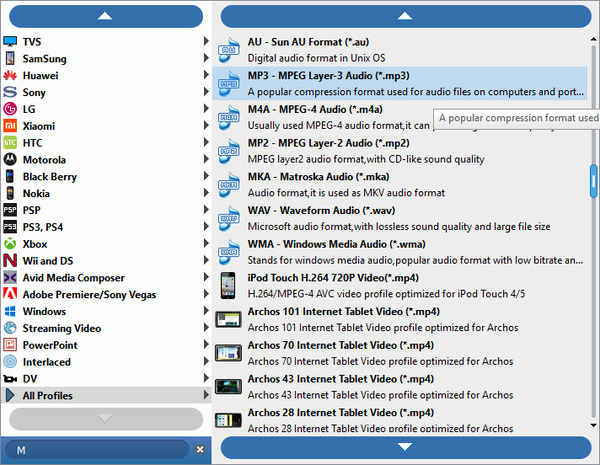600x465 pixels.
Task: Click the HTC logo icon
Action: 10,143
